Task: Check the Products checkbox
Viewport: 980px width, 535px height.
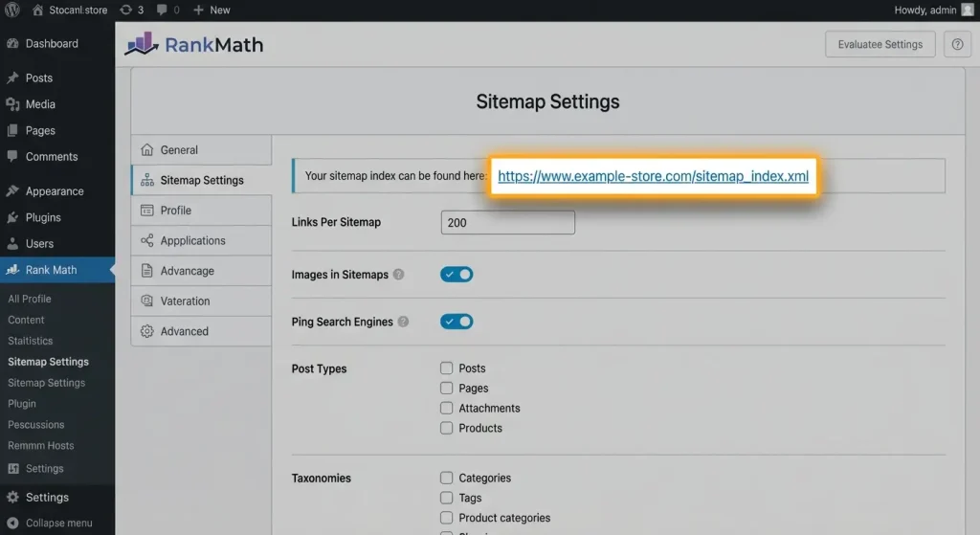Action: coord(446,428)
